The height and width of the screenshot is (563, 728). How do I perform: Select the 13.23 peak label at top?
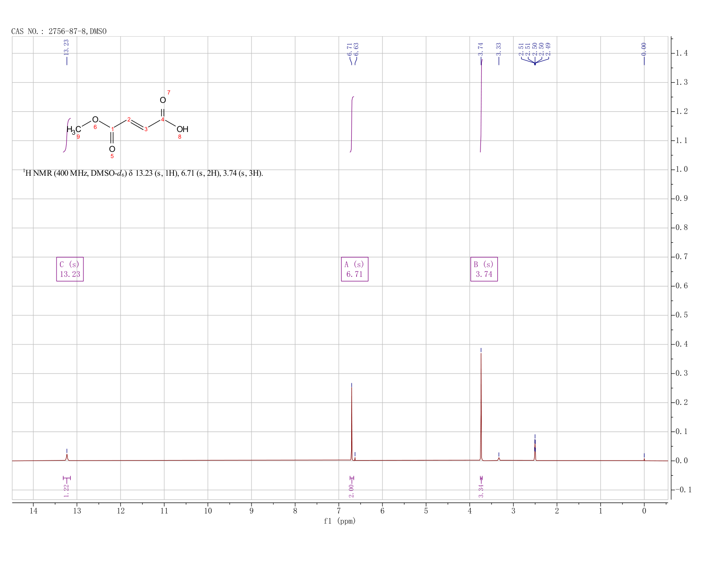[67, 47]
